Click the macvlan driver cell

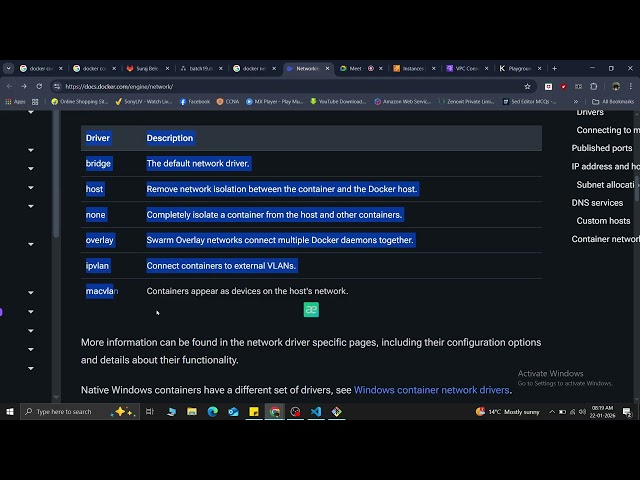[102, 291]
